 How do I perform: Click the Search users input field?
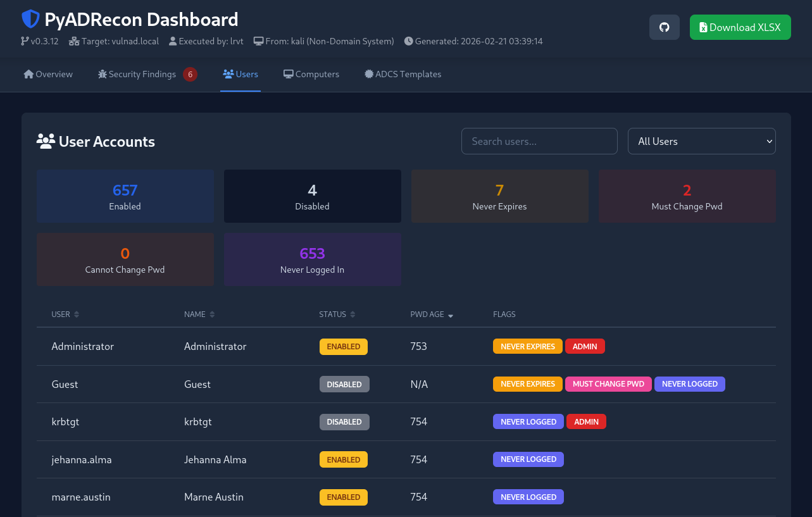click(x=539, y=141)
